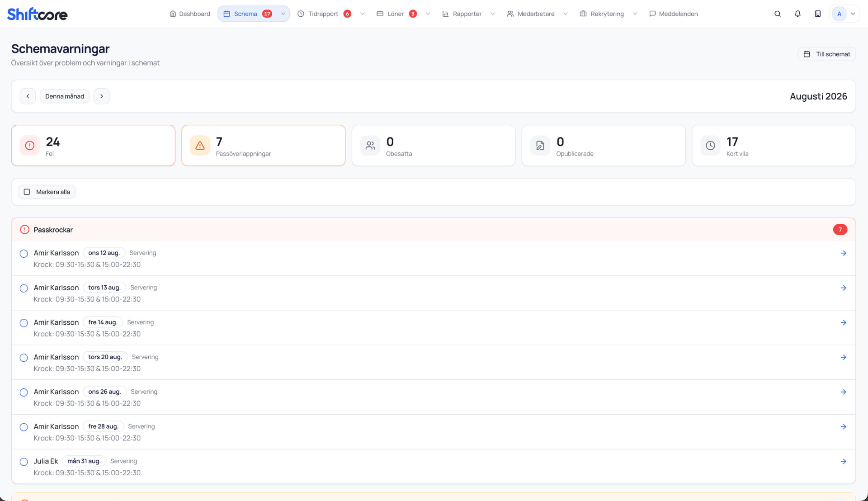Screen dimensions: 868x501
Task: Open arrow for Amir Karlsson ons 26 aug.
Action: click(x=843, y=392)
